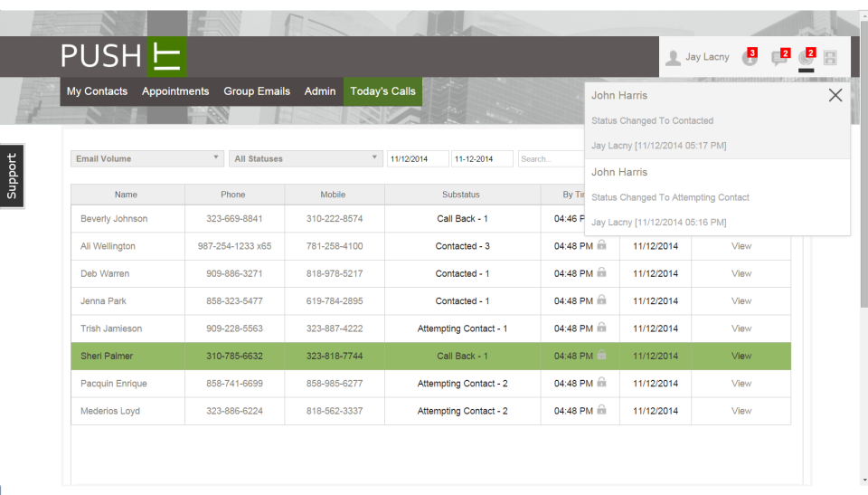Image resolution: width=868 pixels, height=495 pixels.
Task: Go to My Contacts tab
Action: click(97, 91)
